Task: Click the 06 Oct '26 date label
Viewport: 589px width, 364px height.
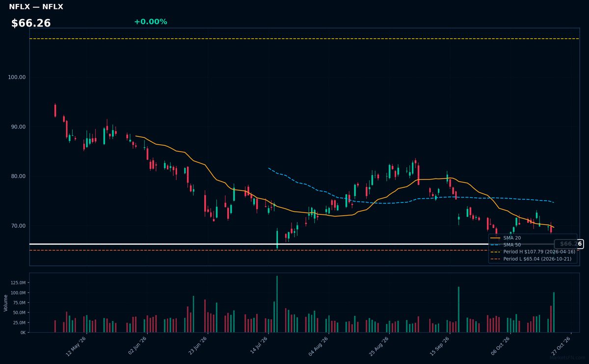Action: coord(500,346)
